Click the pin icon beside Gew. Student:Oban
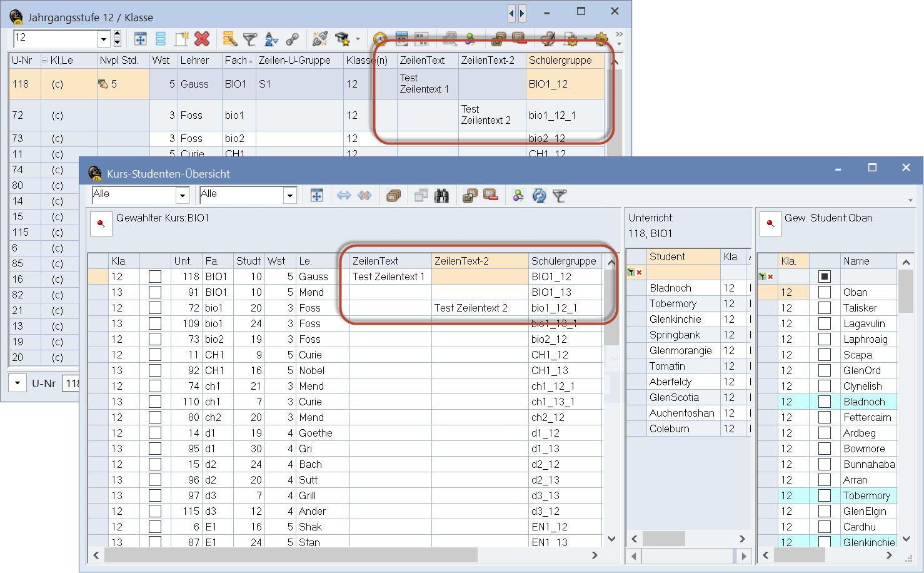 [770, 224]
